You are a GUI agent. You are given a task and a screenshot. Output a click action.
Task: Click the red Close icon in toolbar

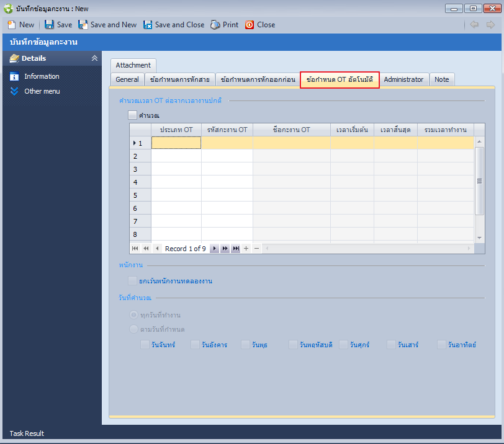[250, 25]
